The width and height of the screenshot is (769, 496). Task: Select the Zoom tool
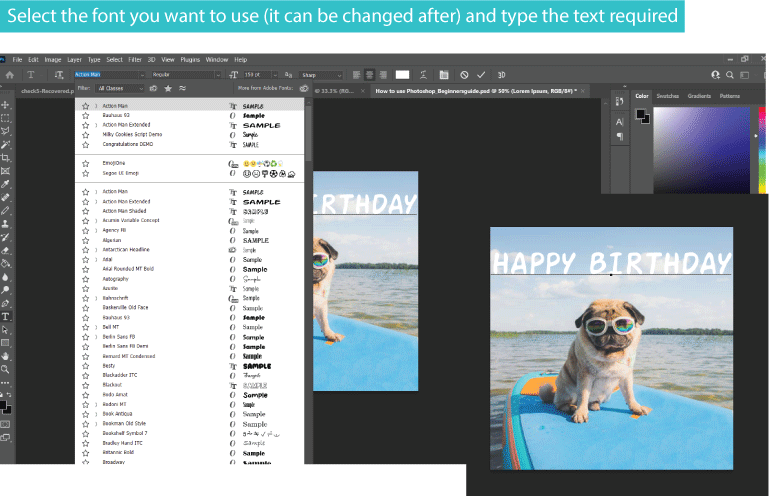[x=6, y=367]
